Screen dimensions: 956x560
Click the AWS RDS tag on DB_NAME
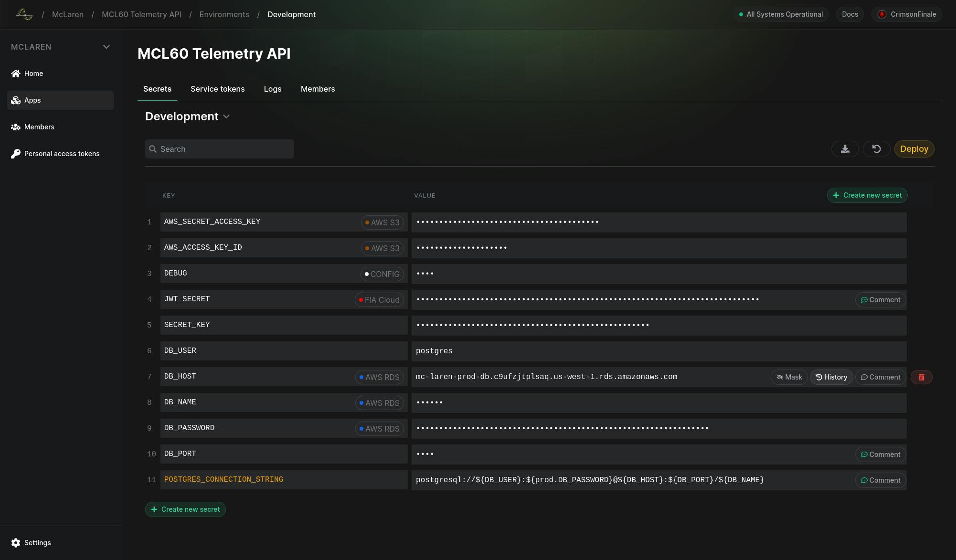380,403
